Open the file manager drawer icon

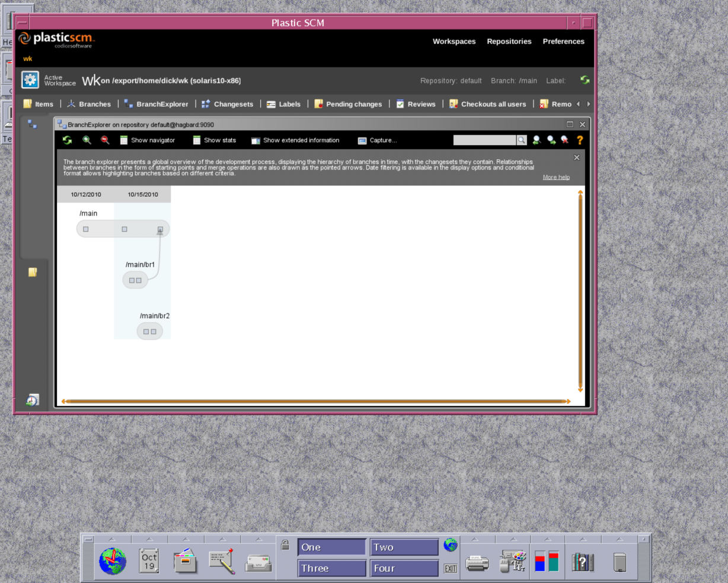[186, 560]
